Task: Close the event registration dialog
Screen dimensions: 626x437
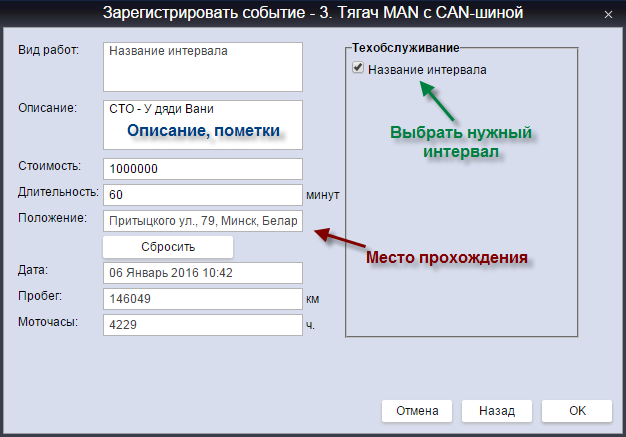Action: point(609,14)
